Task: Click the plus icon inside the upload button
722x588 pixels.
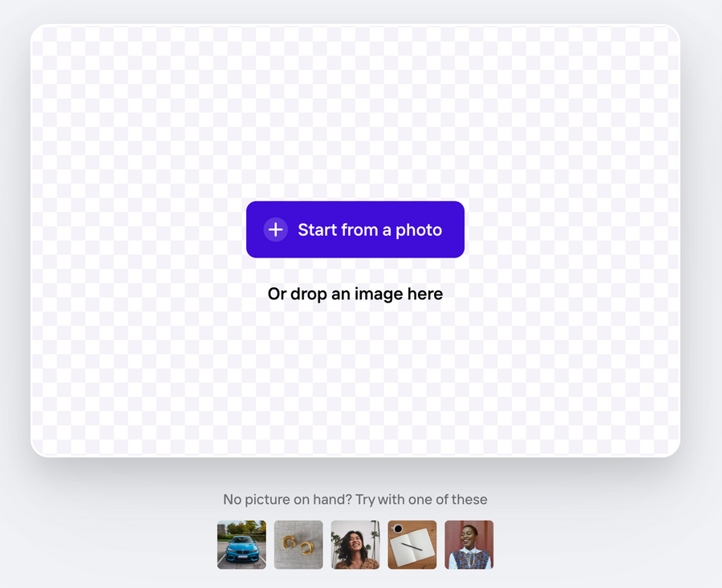Action: click(x=275, y=229)
